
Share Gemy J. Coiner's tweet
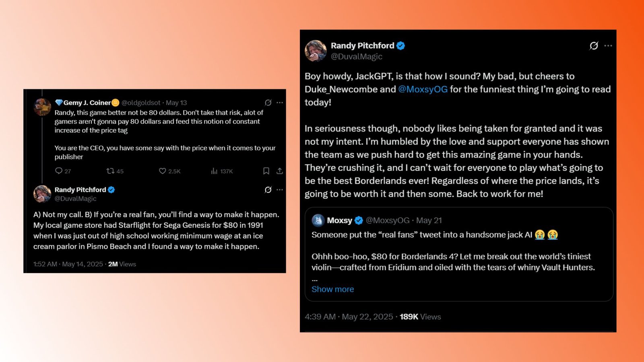[280, 171]
